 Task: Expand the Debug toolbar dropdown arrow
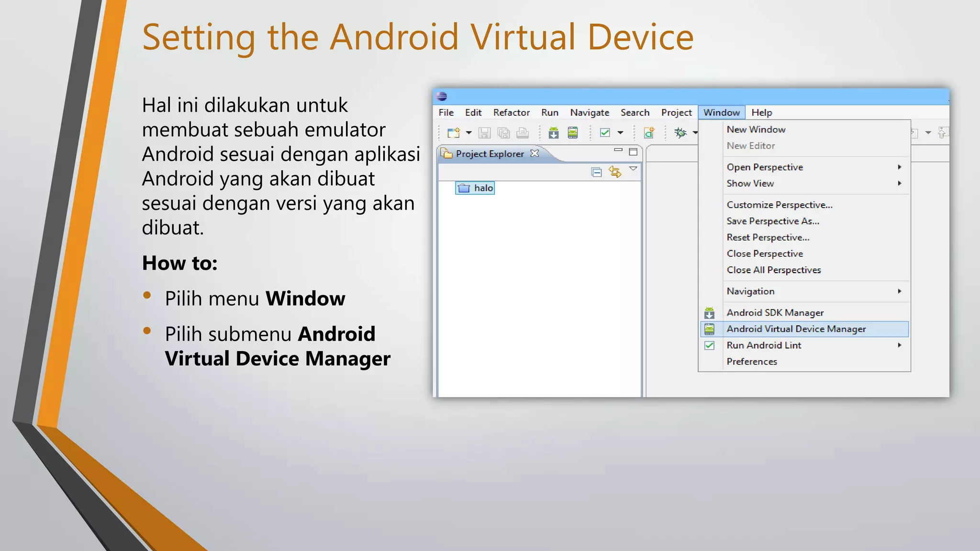(x=695, y=132)
